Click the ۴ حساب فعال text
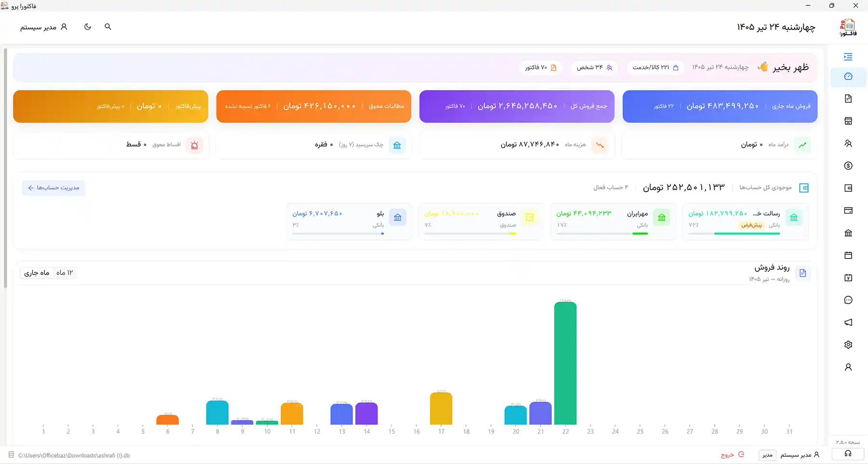Viewport: 868px width, 464px height. [x=610, y=187]
